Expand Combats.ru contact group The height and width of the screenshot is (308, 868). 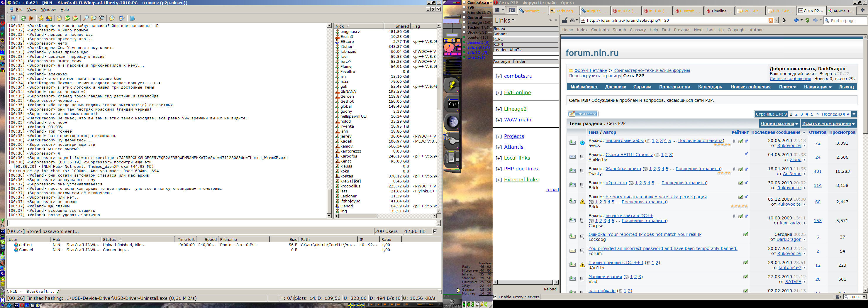tap(464, 2)
